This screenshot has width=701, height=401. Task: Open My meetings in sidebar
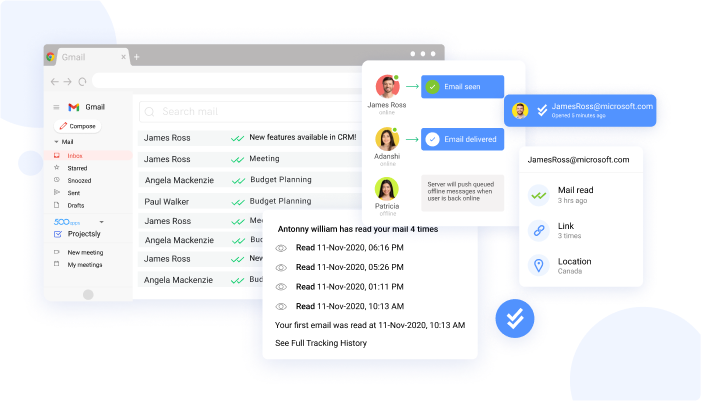[84, 265]
